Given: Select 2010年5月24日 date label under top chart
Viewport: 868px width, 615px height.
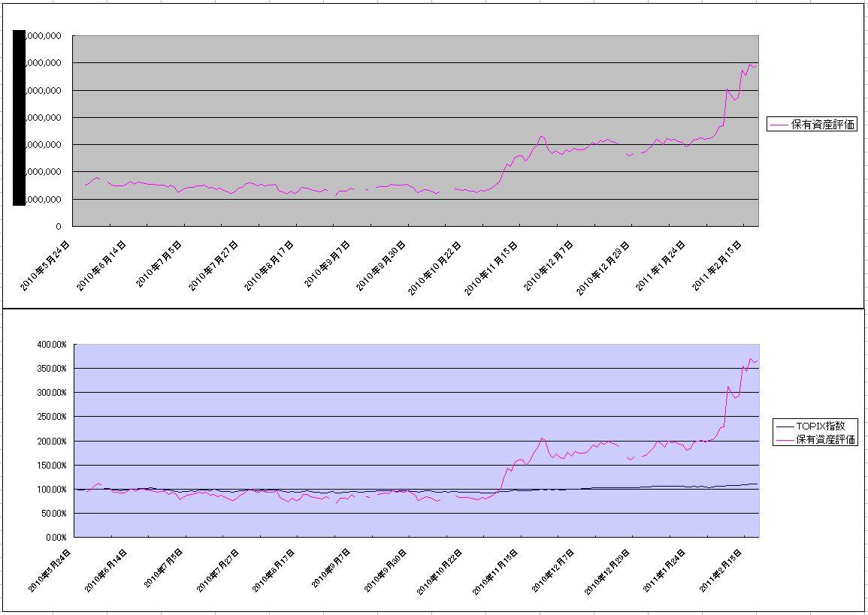Looking at the screenshot, I should 47,266.
